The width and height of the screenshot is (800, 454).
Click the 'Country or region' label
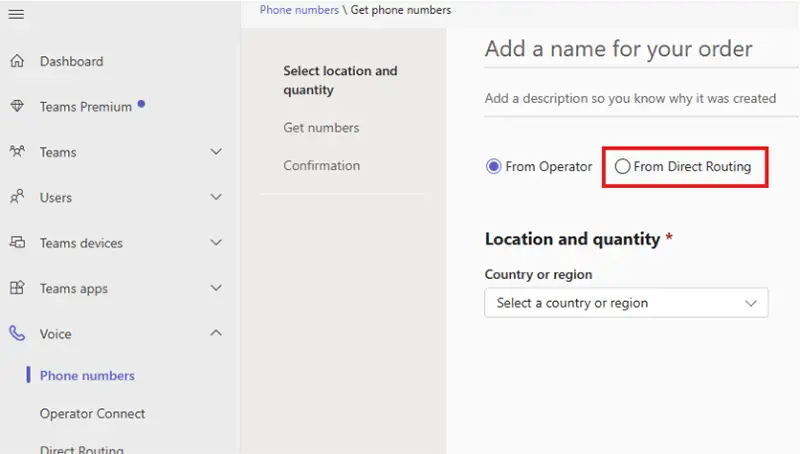538,274
